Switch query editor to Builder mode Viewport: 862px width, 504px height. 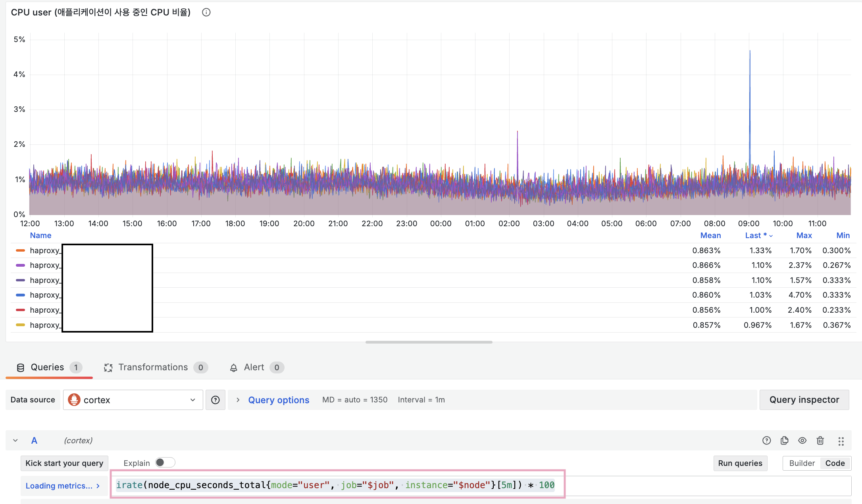click(x=802, y=463)
